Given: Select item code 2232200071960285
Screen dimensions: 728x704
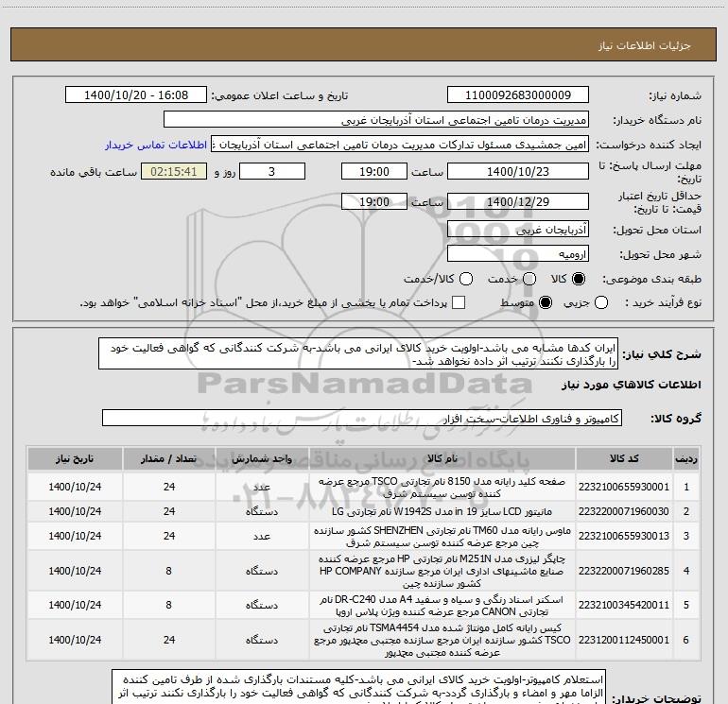Looking at the screenshot, I should pos(624,571).
